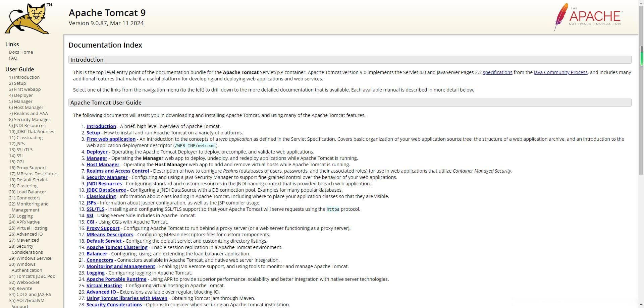Select 6) Host Manager in sidebar

point(26,107)
